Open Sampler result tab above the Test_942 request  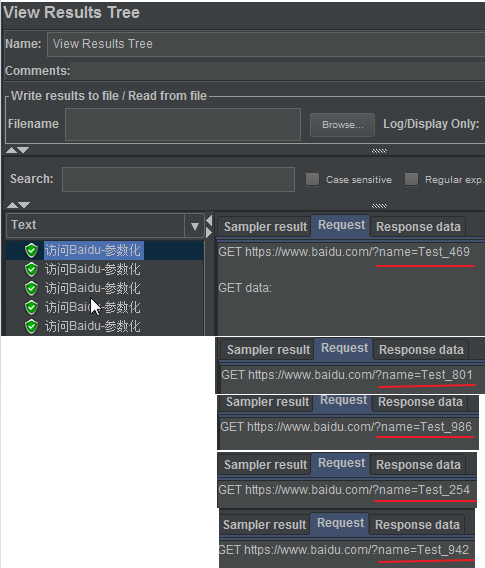tap(264, 525)
